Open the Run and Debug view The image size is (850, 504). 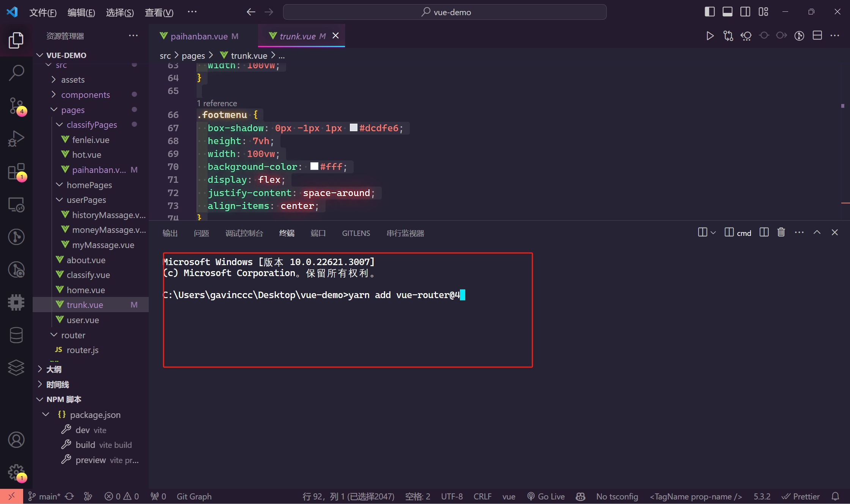point(16,138)
